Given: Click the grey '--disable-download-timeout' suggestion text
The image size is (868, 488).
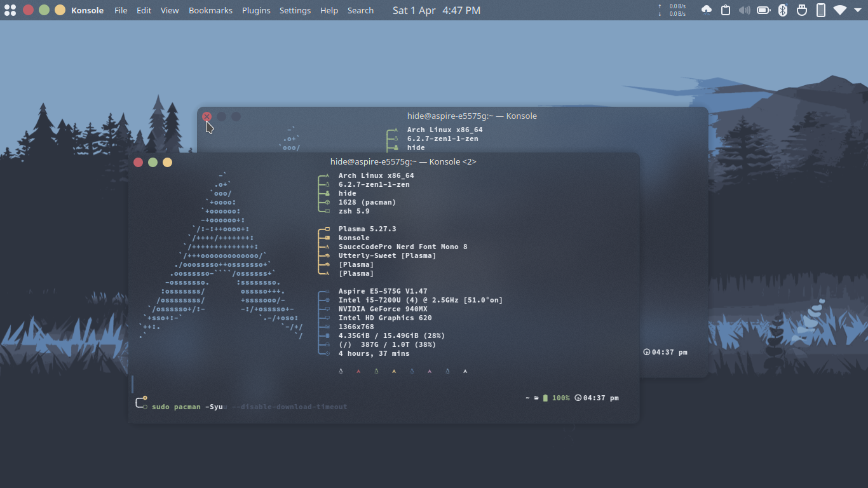Looking at the screenshot, I should (289, 407).
